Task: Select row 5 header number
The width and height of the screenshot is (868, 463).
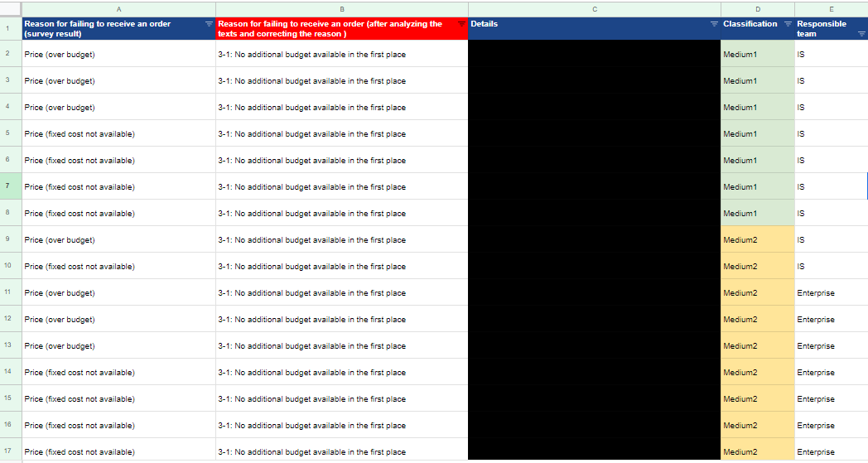Action: pos(11,133)
